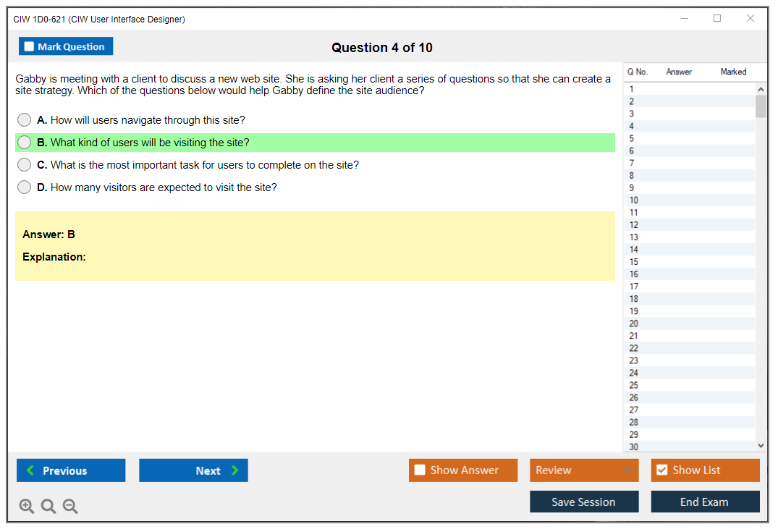Click the zoom in magnifier icon
This screenshot has height=532, width=778.
point(27,507)
